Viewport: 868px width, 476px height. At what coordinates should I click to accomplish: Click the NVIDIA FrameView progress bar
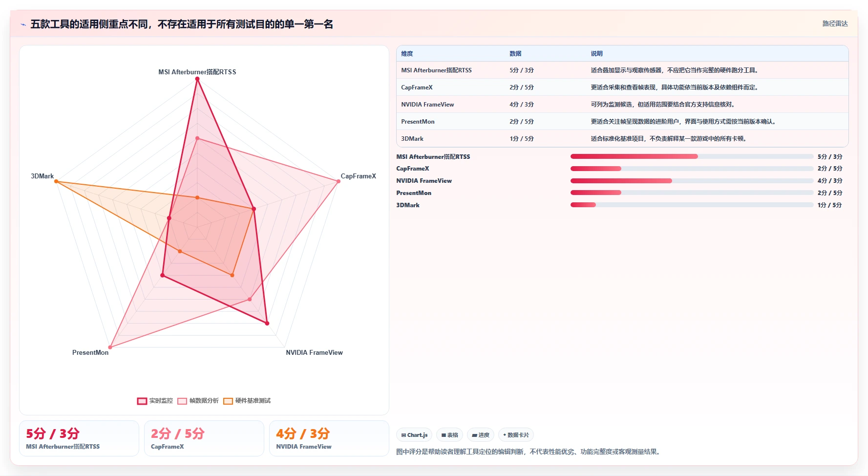tap(692, 181)
